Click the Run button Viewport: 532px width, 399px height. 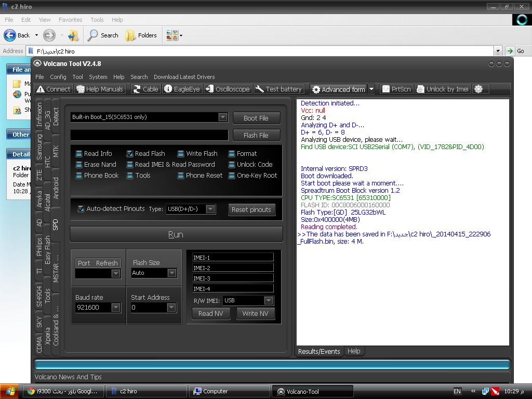[176, 234]
